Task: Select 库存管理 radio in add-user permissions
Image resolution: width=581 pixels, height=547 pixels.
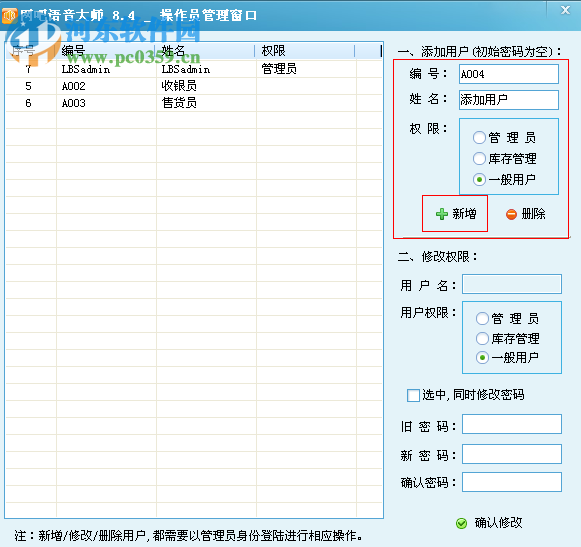Action: [x=479, y=158]
